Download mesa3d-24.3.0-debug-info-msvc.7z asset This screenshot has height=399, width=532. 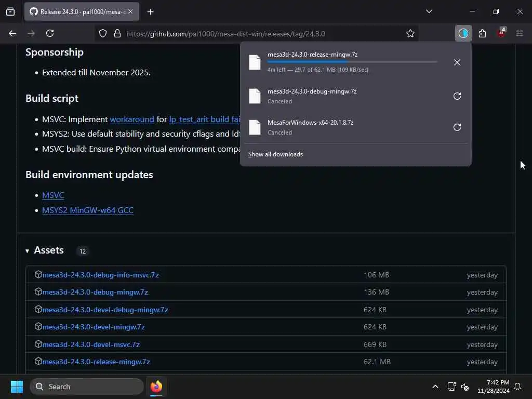tap(101, 275)
